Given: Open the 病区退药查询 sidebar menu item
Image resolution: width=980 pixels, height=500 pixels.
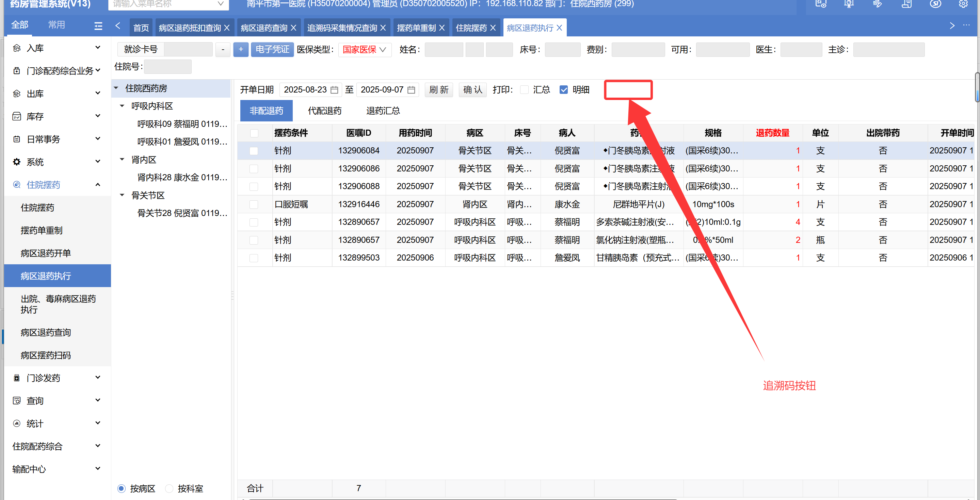Looking at the screenshot, I should (x=46, y=332).
